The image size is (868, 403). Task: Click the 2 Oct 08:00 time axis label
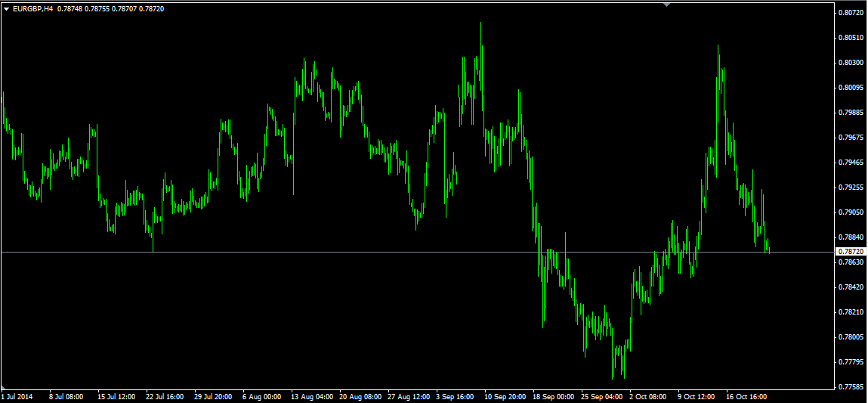click(x=650, y=397)
